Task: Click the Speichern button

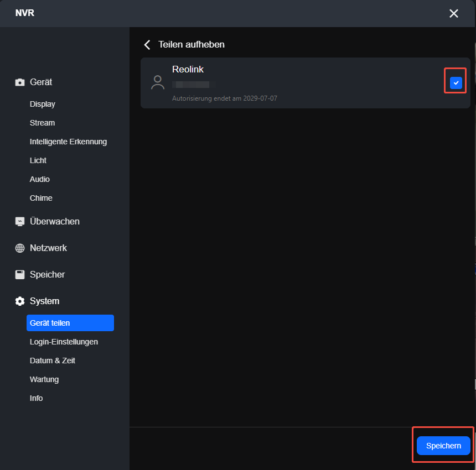Action: click(443, 446)
